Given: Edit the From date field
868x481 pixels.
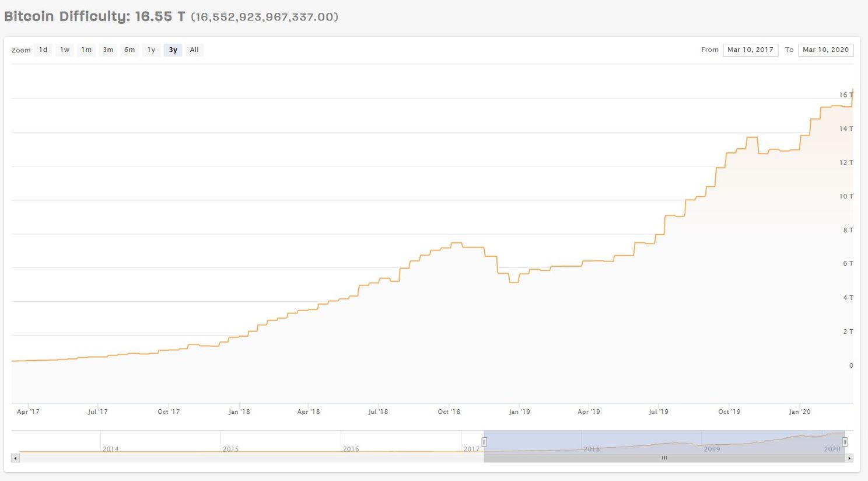Looking at the screenshot, I should point(750,50).
